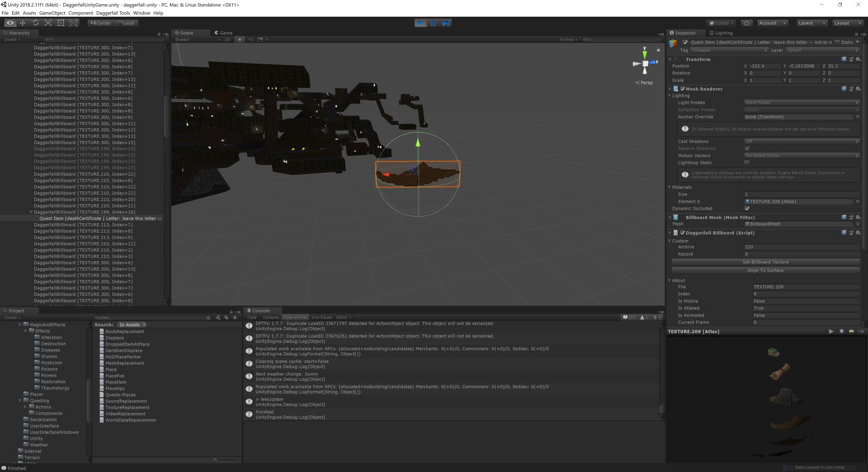Toggle GameObject active checkbox in Inspector
Viewport: 868px width, 472px height.
(685, 42)
